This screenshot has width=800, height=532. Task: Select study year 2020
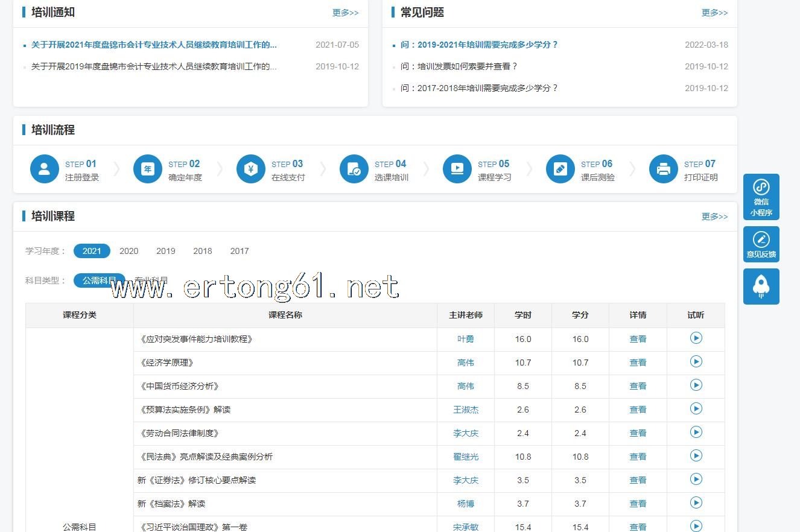129,251
